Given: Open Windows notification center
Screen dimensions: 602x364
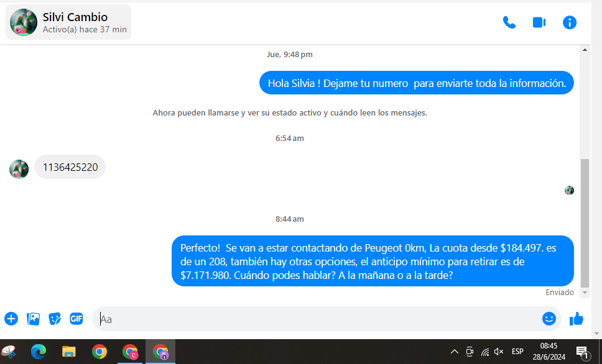Looking at the screenshot, I should point(582,352).
